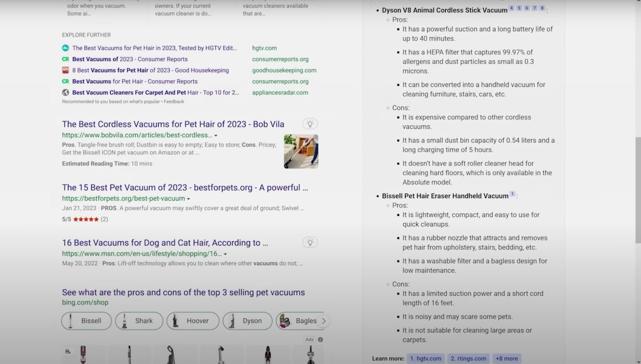641x364 pixels.
Task: Select the Dyson brand chip
Action: [247, 321]
